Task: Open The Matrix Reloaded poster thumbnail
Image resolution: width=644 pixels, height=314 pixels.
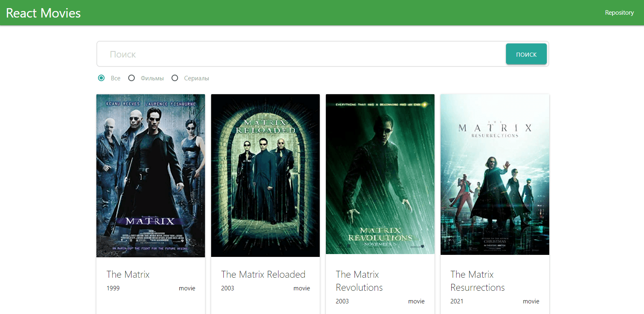Action: point(265,176)
